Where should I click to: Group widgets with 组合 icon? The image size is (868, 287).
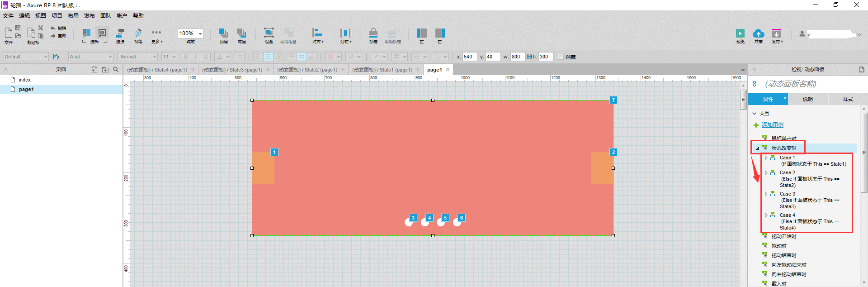point(269,35)
